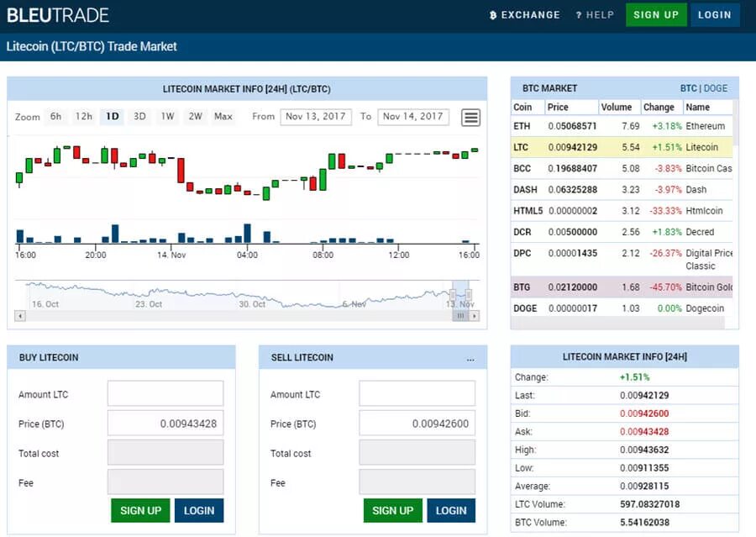
Task: Select the DPC Digital Price Classic row
Action: coord(622,260)
